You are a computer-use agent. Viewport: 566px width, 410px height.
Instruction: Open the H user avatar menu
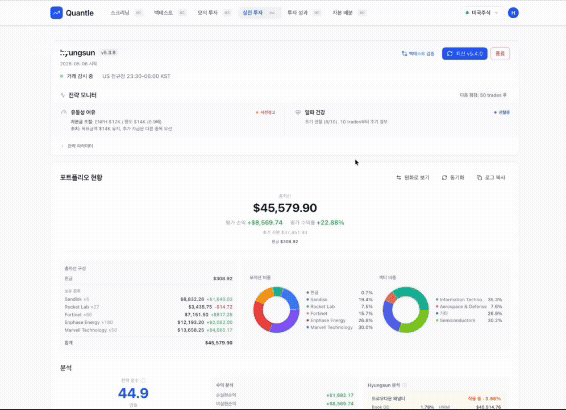(513, 13)
